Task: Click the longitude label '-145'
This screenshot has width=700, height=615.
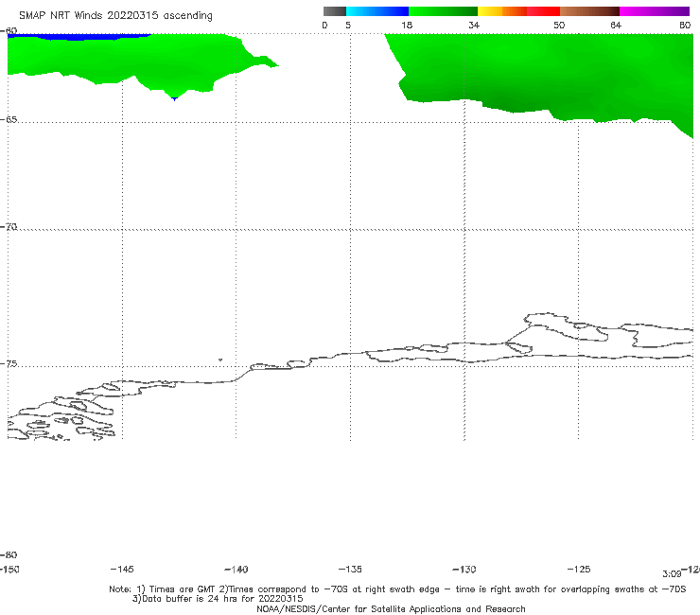Action: click(x=122, y=570)
